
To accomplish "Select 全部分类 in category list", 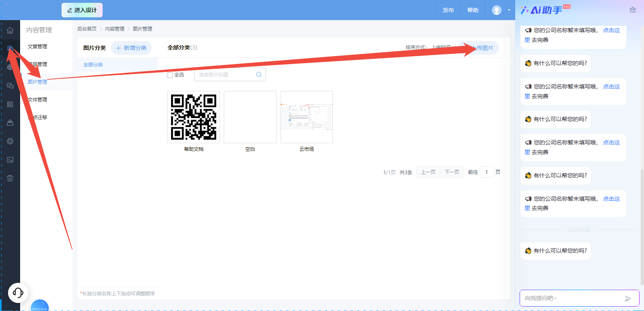I will tap(93, 65).
